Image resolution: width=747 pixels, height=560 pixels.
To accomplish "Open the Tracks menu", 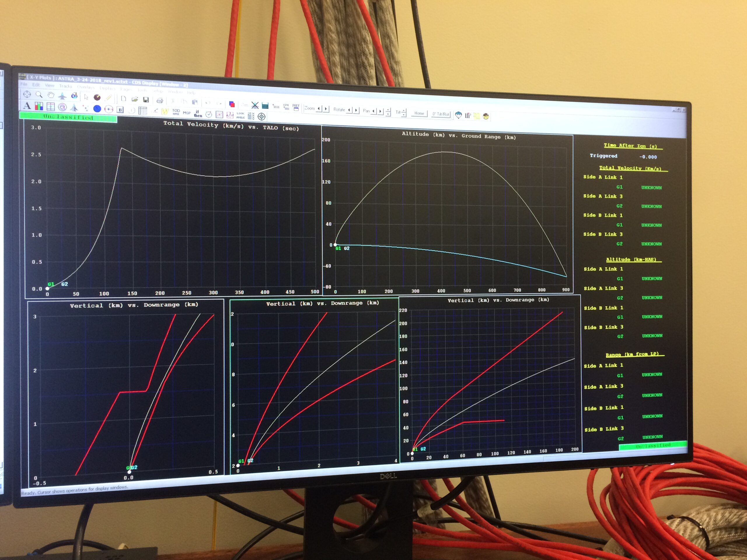I will coord(66,86).
